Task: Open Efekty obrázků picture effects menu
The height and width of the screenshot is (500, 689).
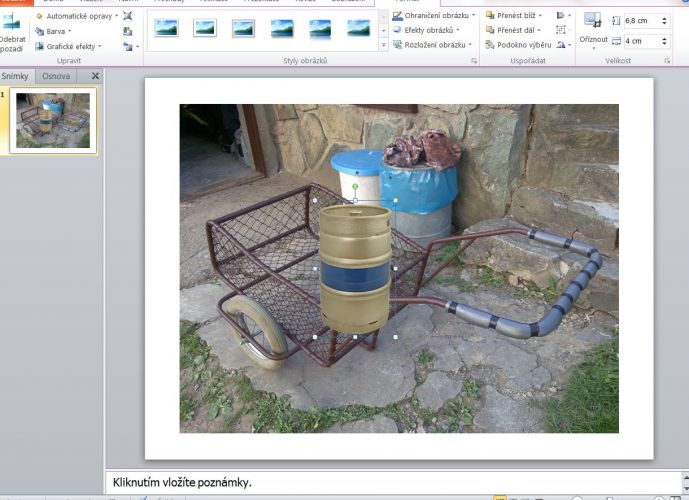Action: (x=426, y=30)
